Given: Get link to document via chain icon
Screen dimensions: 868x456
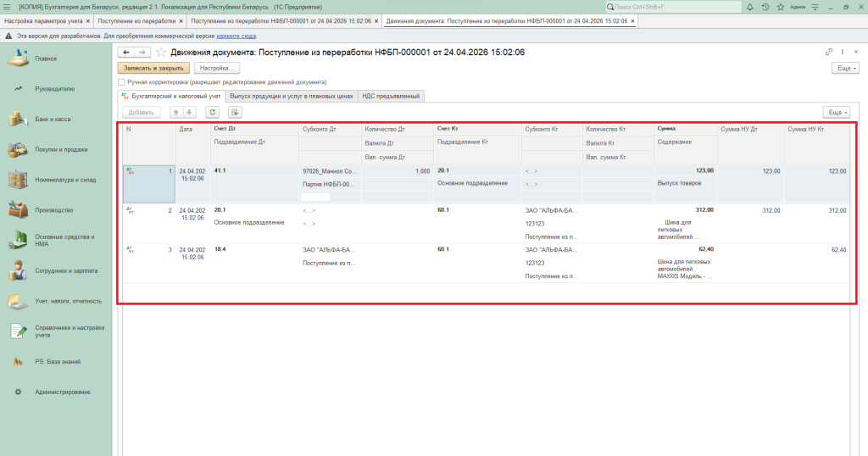Looking at the screenshot, I should tap(828, 53).
